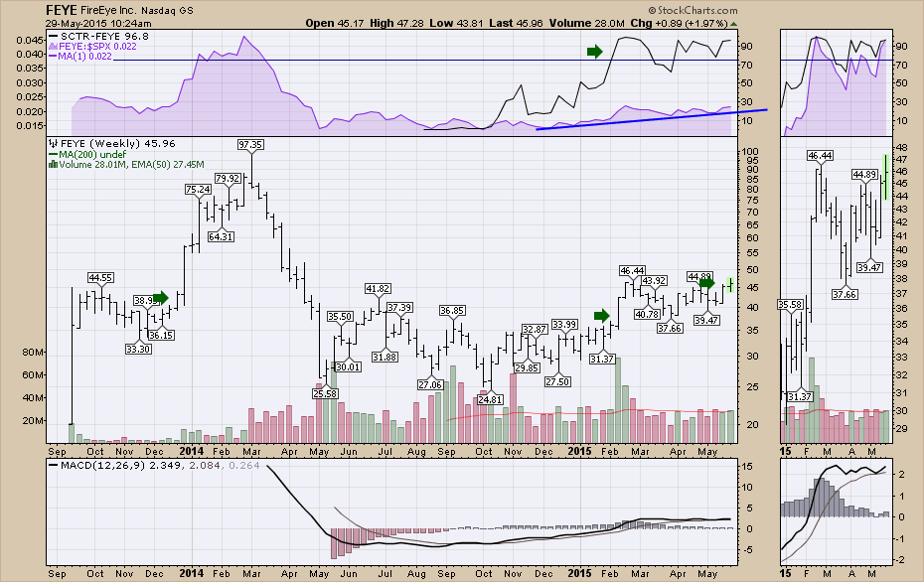Click the 36.15 price label

coord(161,335)
